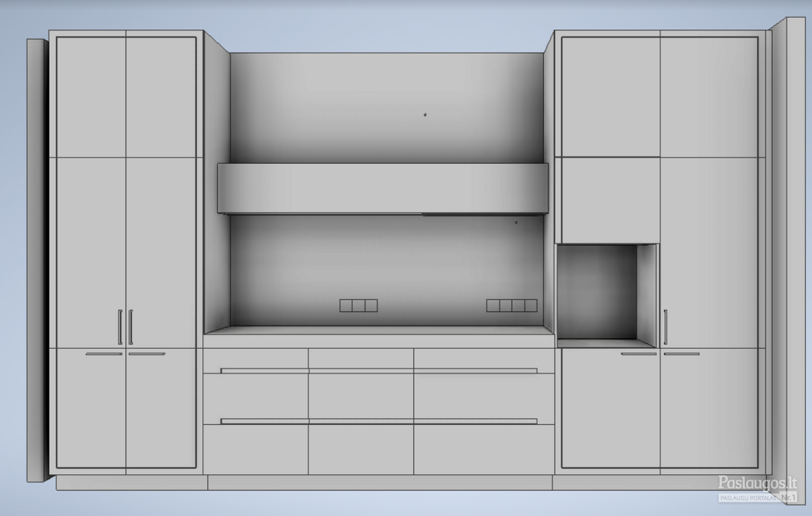Select the bottom center drawer front

point(361,449)
